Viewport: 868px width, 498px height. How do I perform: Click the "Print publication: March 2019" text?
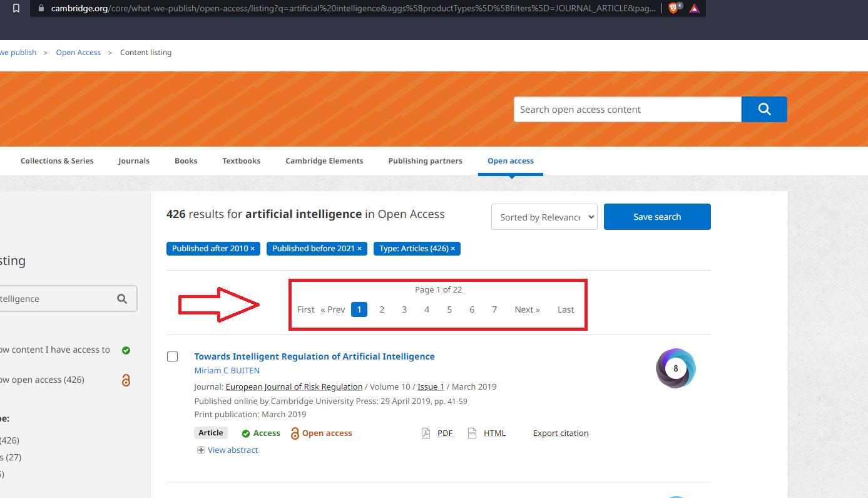pos(250,414)
